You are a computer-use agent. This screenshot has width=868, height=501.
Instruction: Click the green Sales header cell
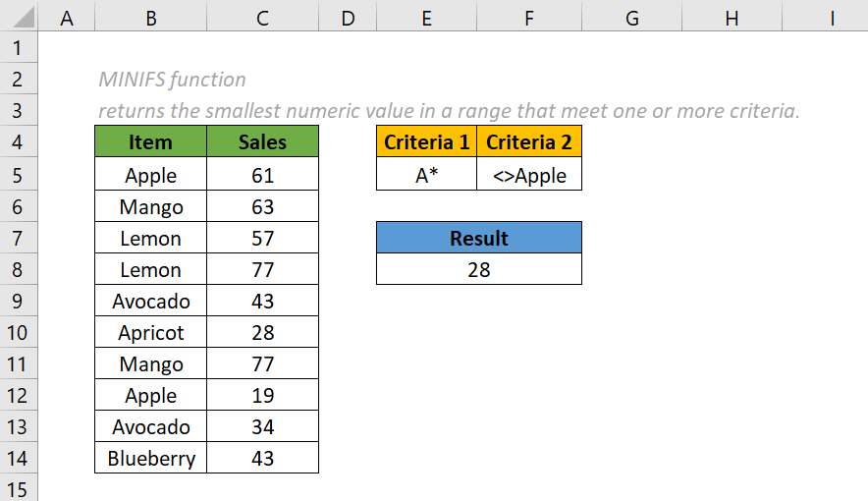coord(262,142)
